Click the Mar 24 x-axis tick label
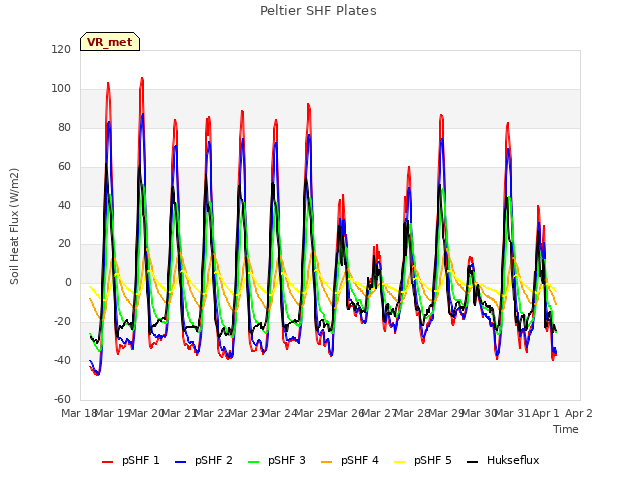This screenshot has width=640, height=480. click(x=279, y=413)
